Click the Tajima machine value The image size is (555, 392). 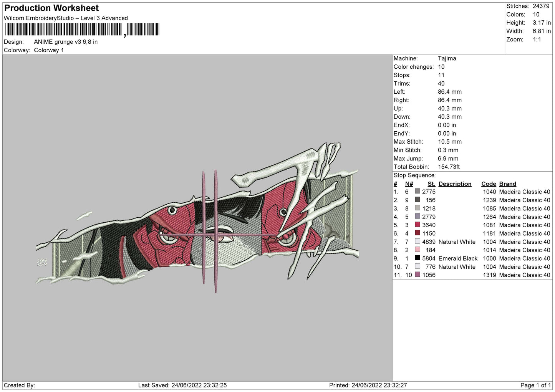coord(447,58)
